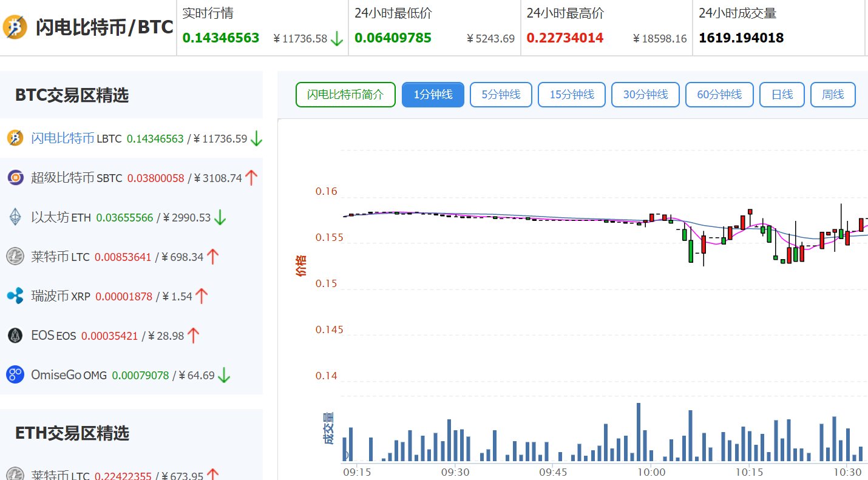This screenshot has height=480, width=868.
Task: Switch to the 15分钟线 chart interval
Action: tap(572, 95)
